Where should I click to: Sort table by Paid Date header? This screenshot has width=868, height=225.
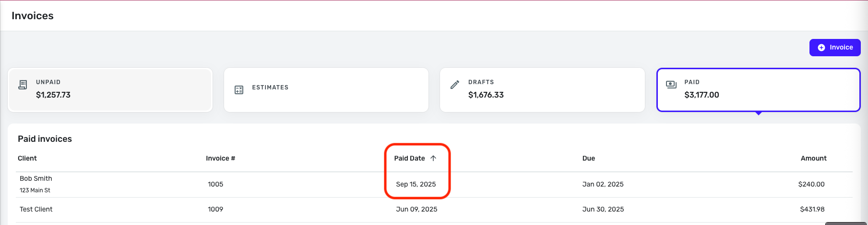tap(409, 158)
